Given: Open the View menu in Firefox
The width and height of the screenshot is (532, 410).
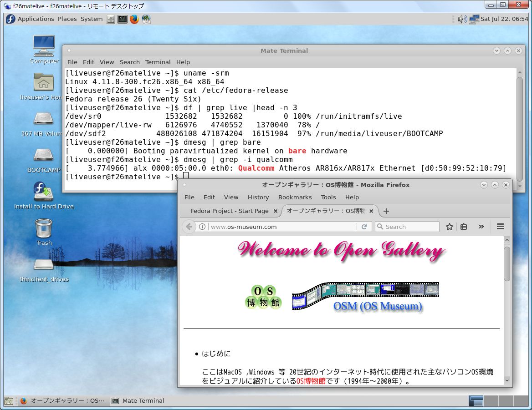Looking at the screenshot, I should 231,197.
